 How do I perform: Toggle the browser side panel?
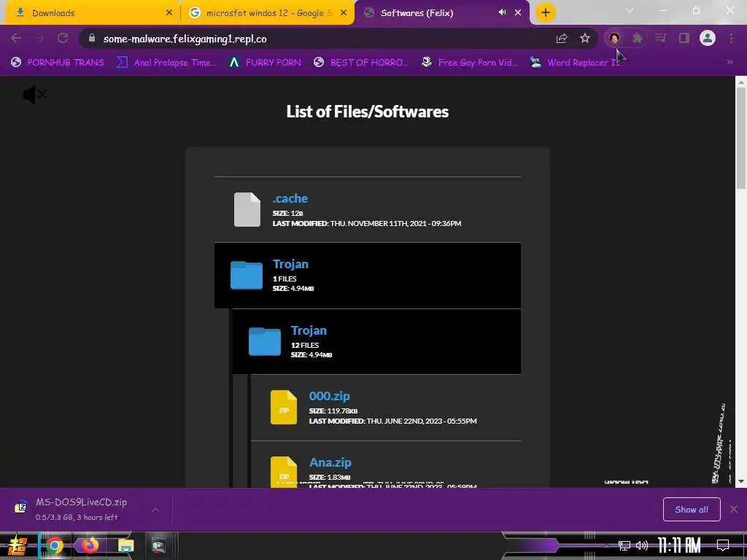684,38
